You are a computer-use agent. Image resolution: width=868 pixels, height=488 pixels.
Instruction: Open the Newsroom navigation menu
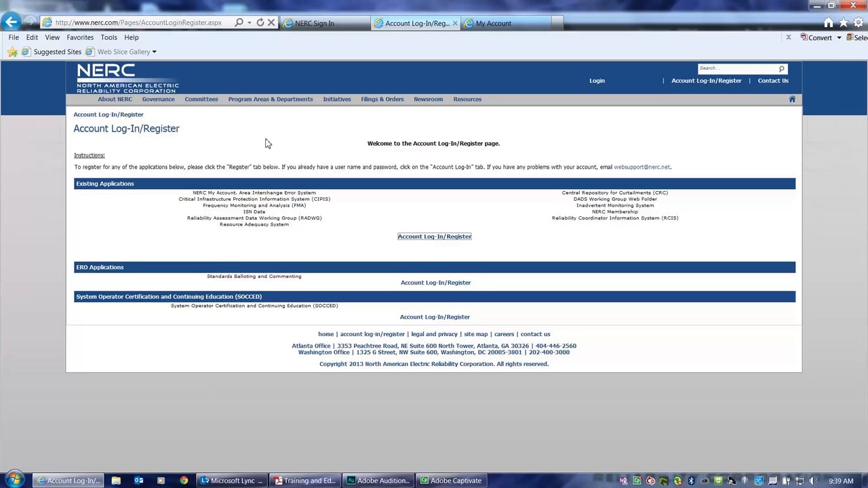click(x=429, y=99)
